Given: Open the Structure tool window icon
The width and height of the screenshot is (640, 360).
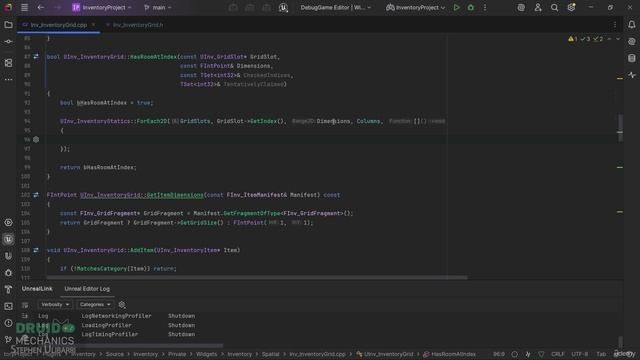Looking at the screenshot, I should click(x=8, y=63).
